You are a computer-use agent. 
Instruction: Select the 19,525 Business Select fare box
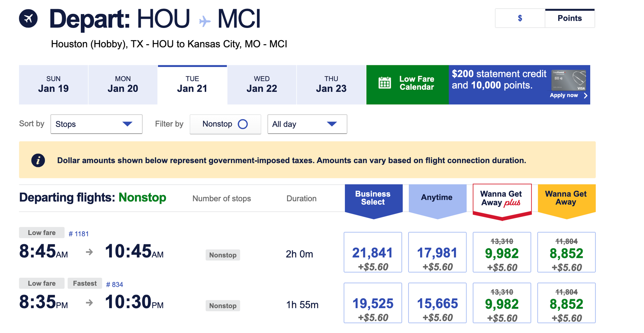(373, 303)
